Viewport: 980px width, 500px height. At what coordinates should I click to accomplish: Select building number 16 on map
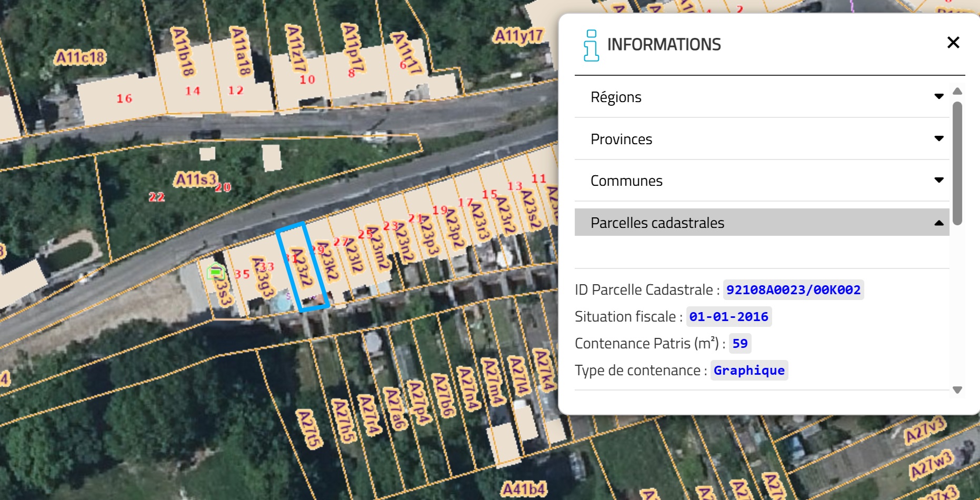tap(124, 98)
